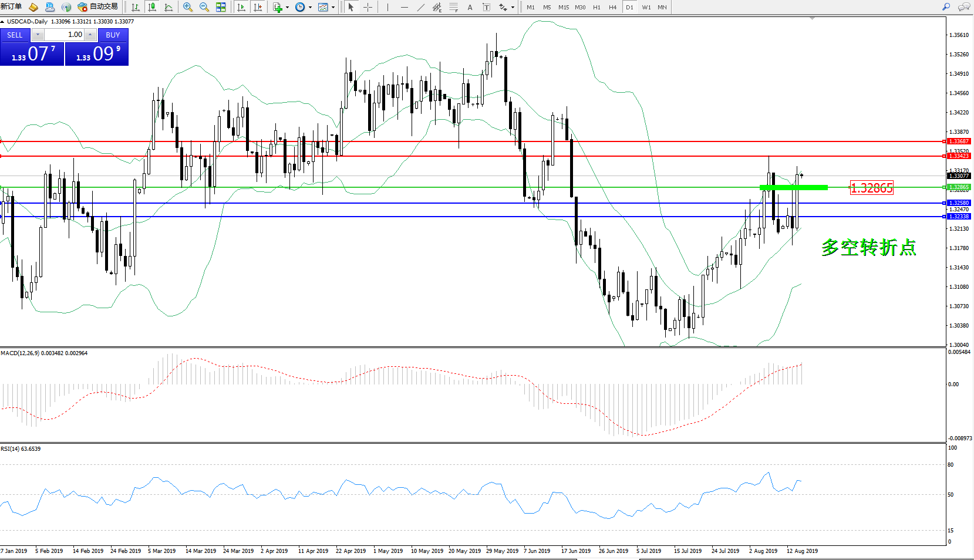The height and width of the screenshot is (560, 974).
Task: Expand the add indicators dropdown arrow
Action: [287, 8]
